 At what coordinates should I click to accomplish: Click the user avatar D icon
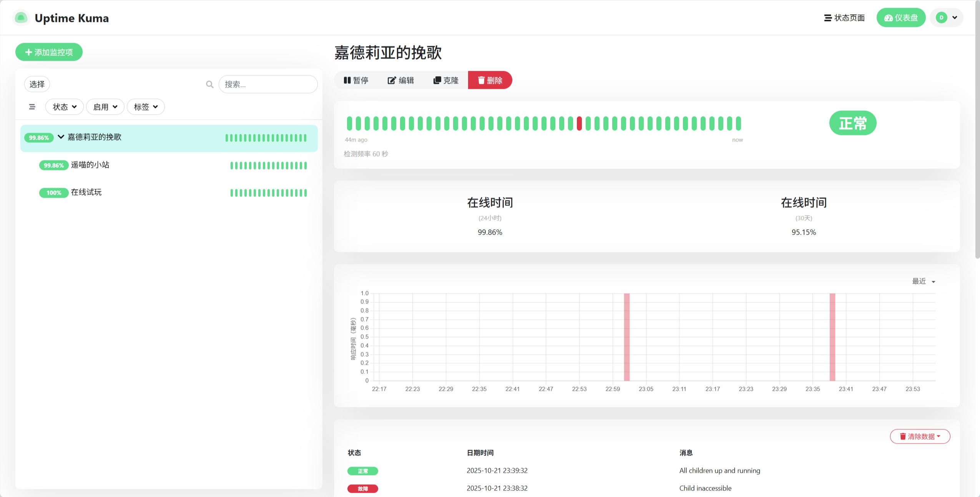pos(941,18)
